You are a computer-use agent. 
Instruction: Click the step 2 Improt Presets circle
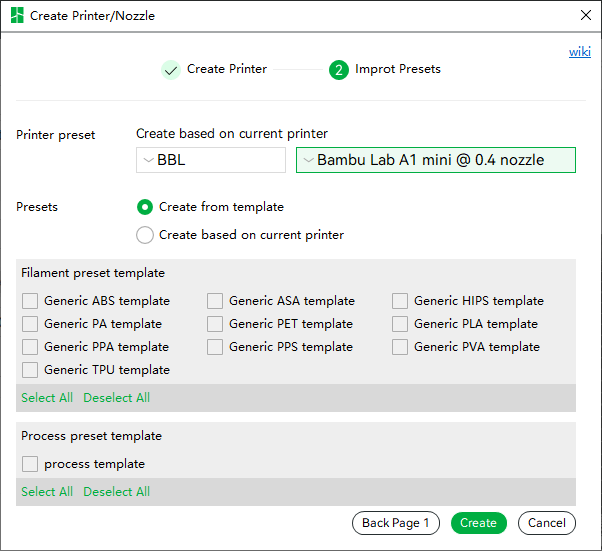point(339,70)
